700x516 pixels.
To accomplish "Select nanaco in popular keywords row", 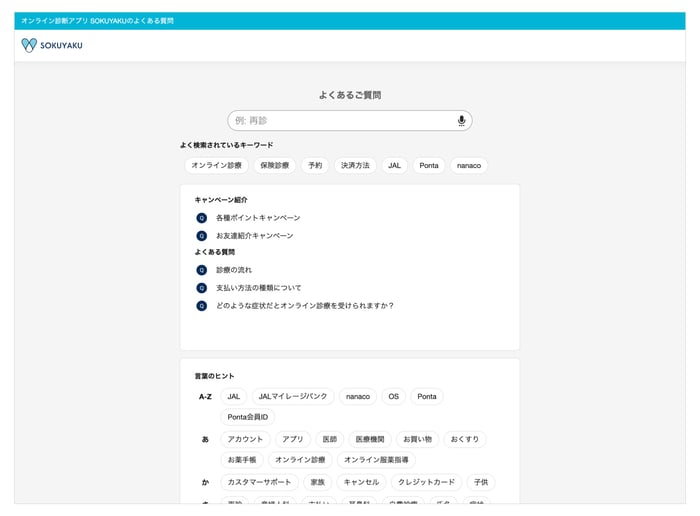I will pos(469,165).
